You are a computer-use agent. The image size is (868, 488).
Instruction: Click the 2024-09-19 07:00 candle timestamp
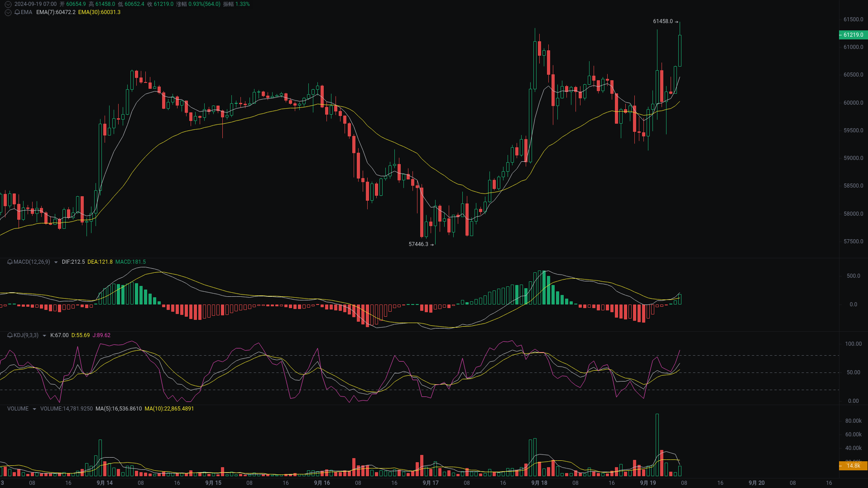[x=35, y=4]
